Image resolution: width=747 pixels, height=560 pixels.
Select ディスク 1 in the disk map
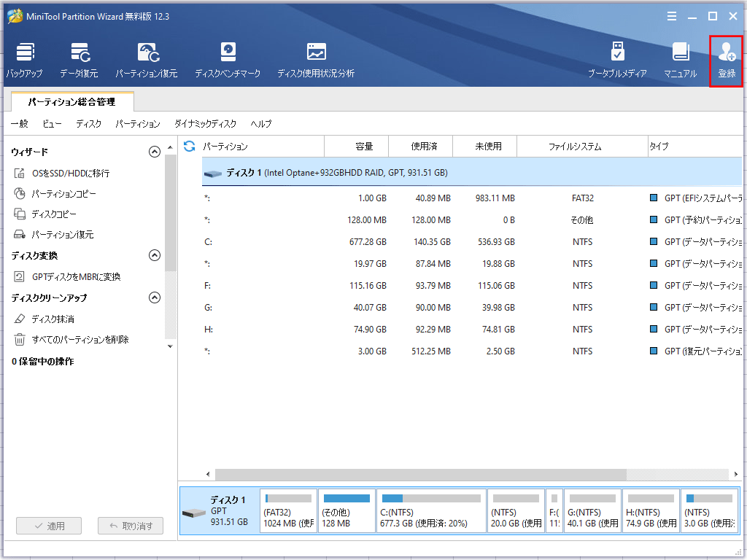tap(220, 511)
